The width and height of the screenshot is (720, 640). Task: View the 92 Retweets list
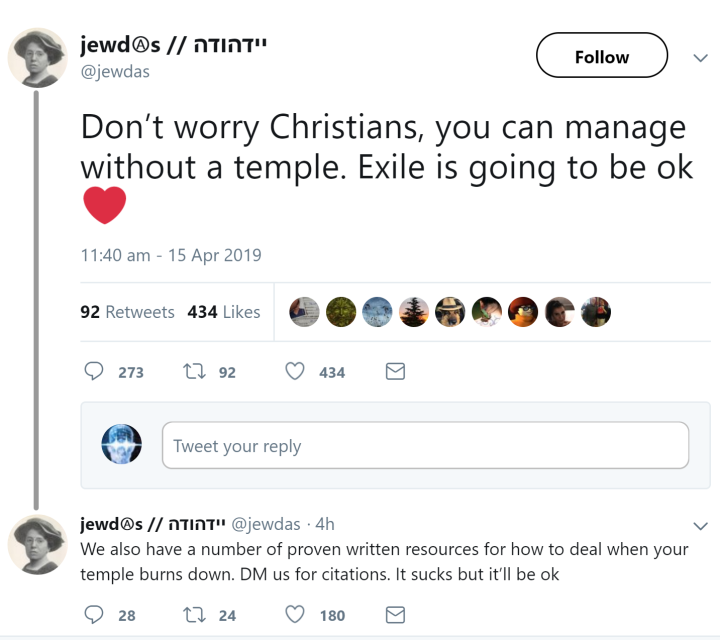[127, 312]
